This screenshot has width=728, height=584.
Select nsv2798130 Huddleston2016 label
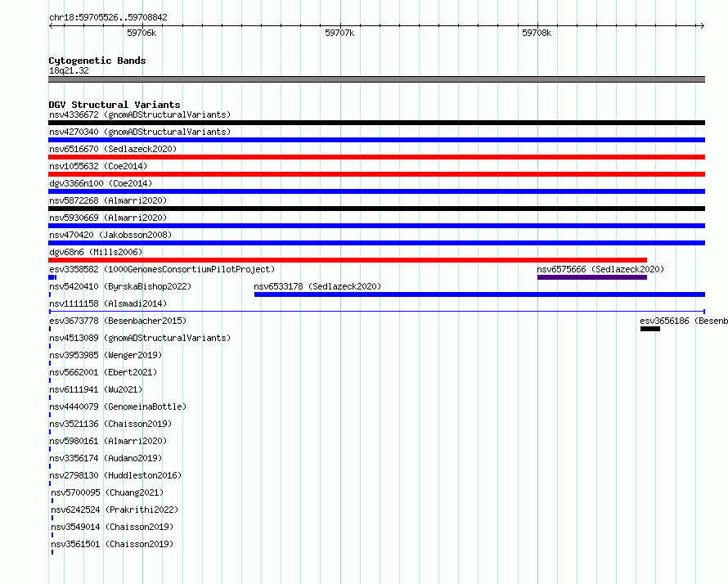[115, 475]
